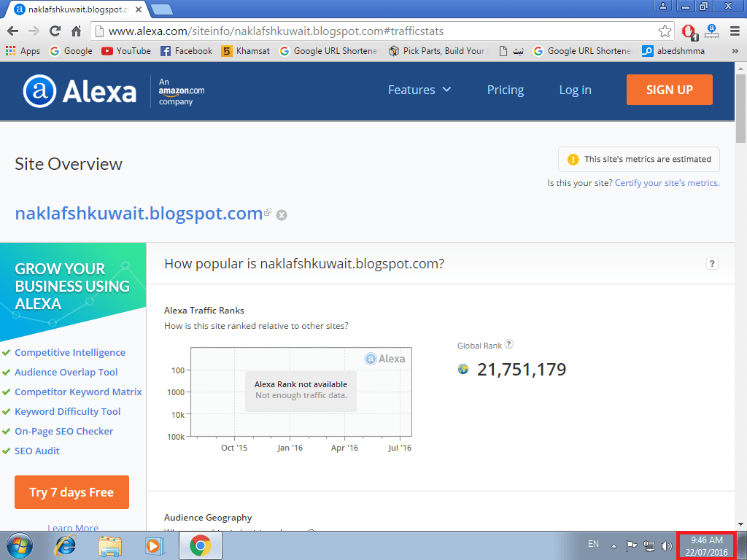Screen dimensions: 747x560
Task: Click the yellow warning estimated metrics icon
Action: click(573, 160)
